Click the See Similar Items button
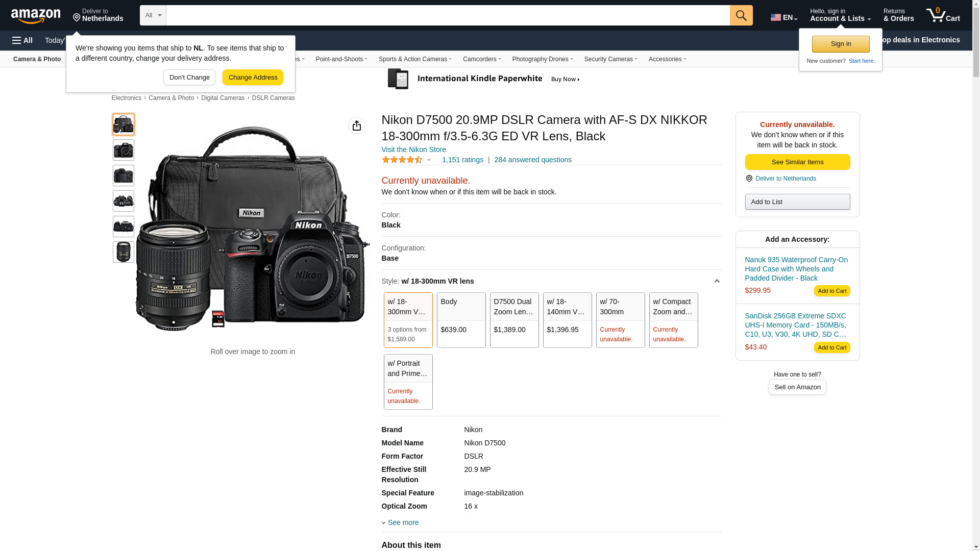This screenshot has height=551, width=980. click(797, 162)
